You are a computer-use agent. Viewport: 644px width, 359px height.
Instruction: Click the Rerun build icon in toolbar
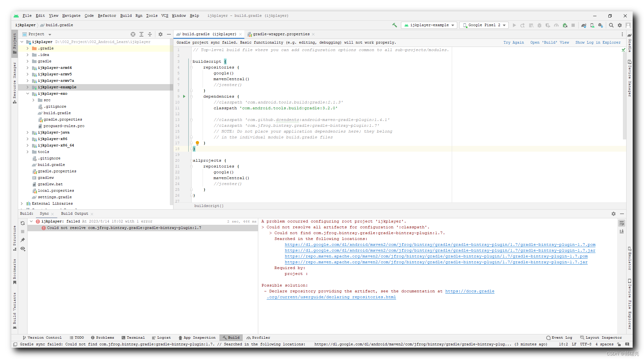[x=23, y=223]
